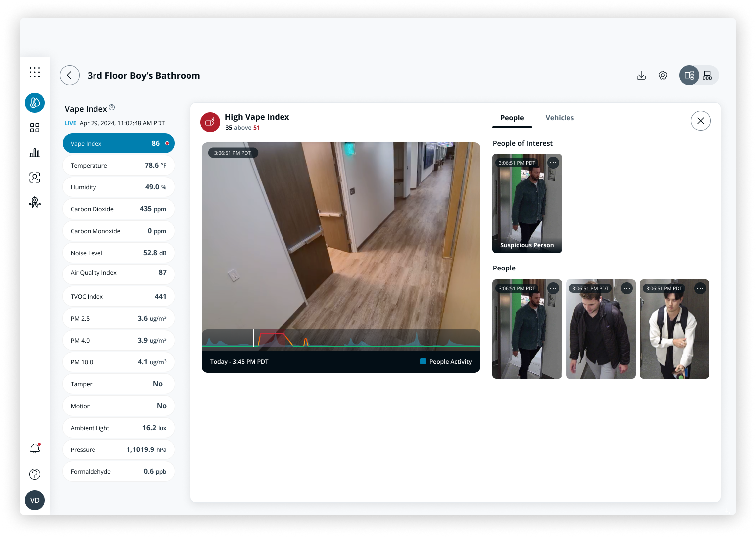Switch to the Vehicles tab
The width and height of the screenshot is (756, 537).
click(560, 118)
